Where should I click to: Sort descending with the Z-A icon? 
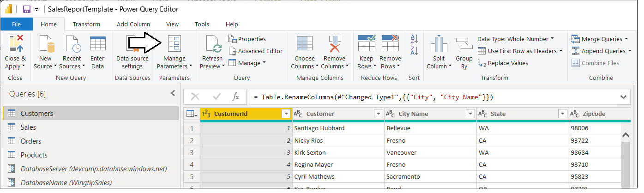(x=414, y=51)
